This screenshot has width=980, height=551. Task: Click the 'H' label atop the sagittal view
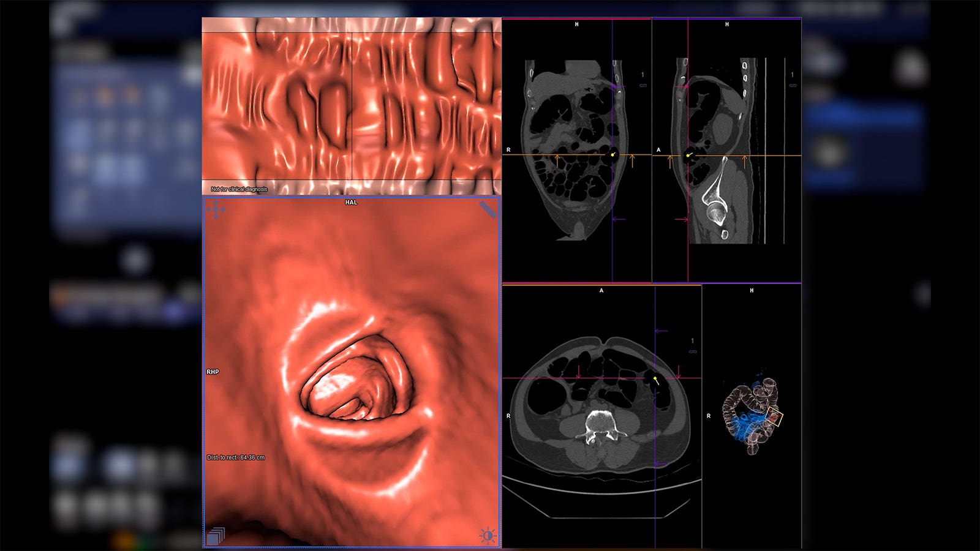click(x=726, y=25)
